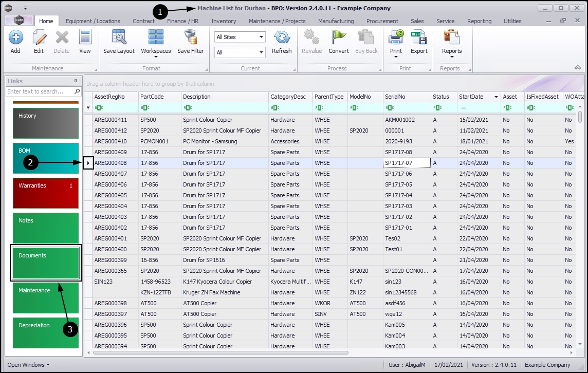
Task: Collapse the ribbon with the chevron
Action: pyautogui.click(x=578, y=68)
